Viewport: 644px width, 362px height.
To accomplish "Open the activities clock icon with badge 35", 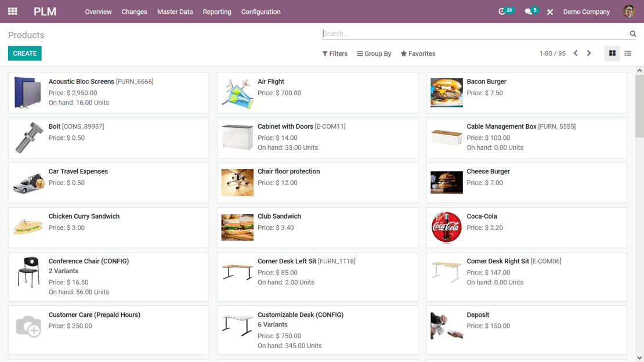I will [x=502, y=12].
